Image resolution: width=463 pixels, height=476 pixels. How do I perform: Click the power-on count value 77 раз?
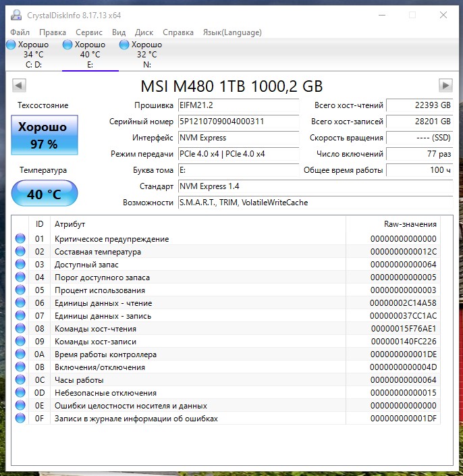click(419, 154)
